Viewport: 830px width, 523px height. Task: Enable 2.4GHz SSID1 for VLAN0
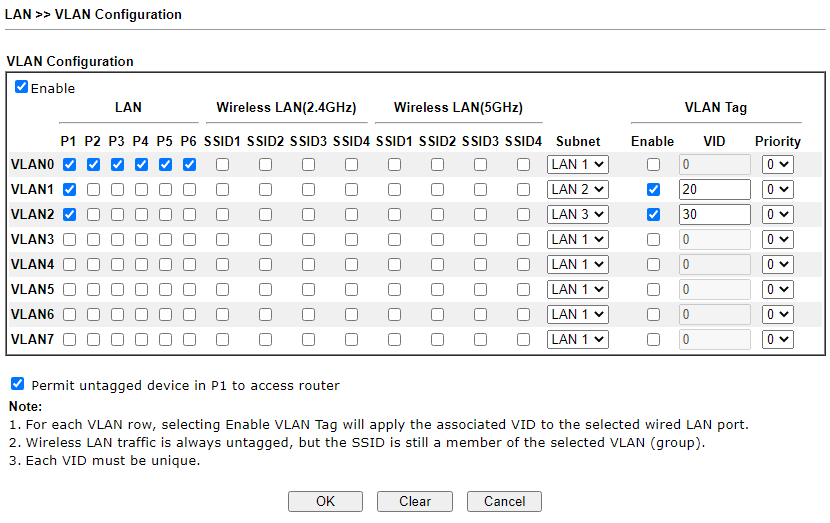[222, 164]
